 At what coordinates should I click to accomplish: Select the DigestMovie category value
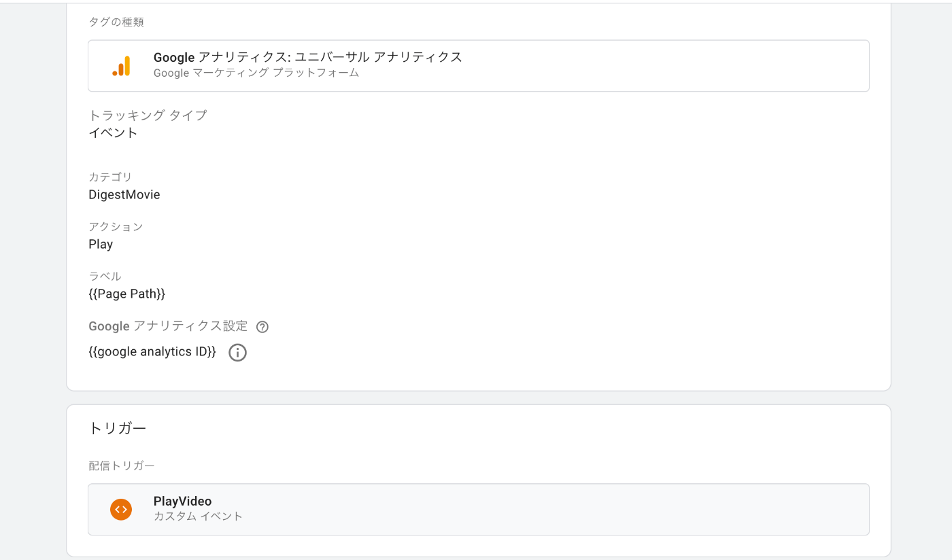pos(124,195)
